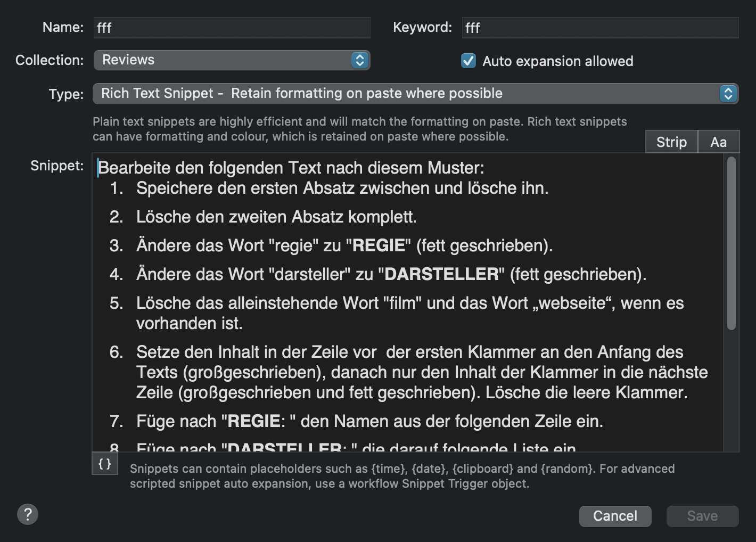Click the Cancel button
Viewport: 756px width, 542px height.
pyautogui.click(x=615, y=516)
